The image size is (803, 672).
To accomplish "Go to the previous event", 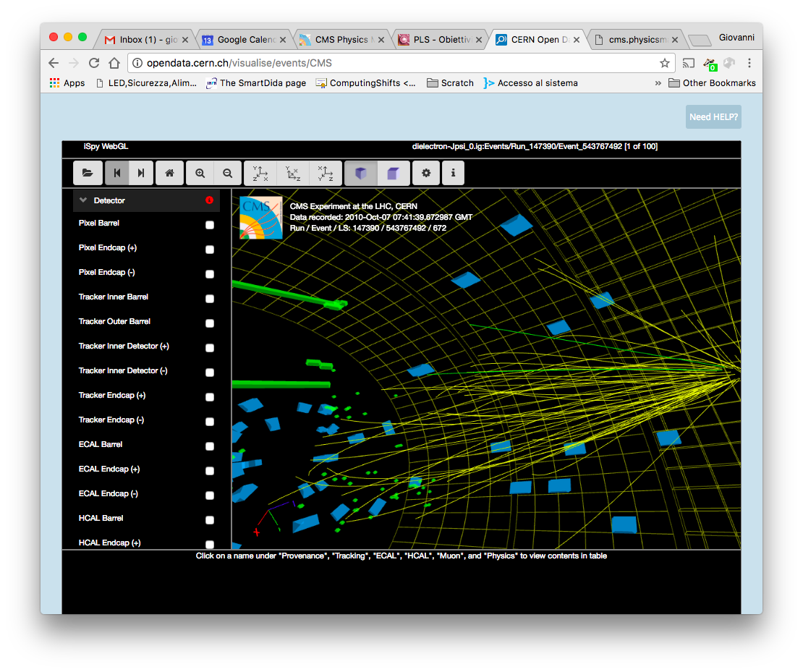I will pyautogui.click(x=117, y=174).
